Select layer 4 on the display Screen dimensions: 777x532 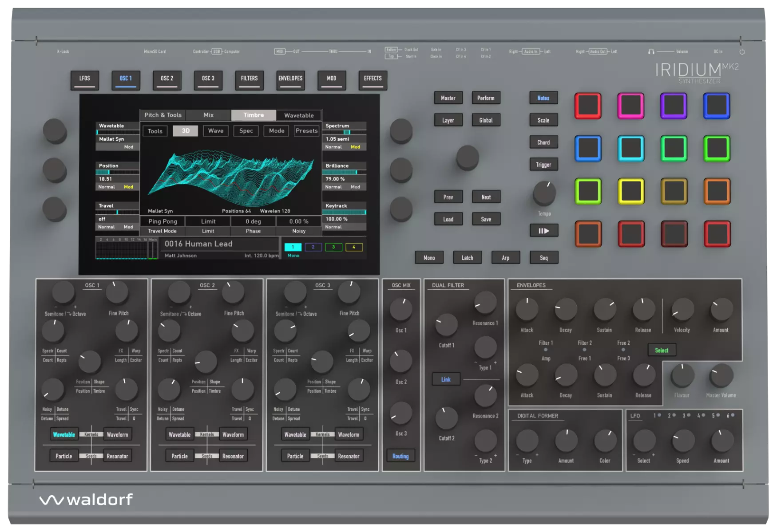click(x=354, y=247)
